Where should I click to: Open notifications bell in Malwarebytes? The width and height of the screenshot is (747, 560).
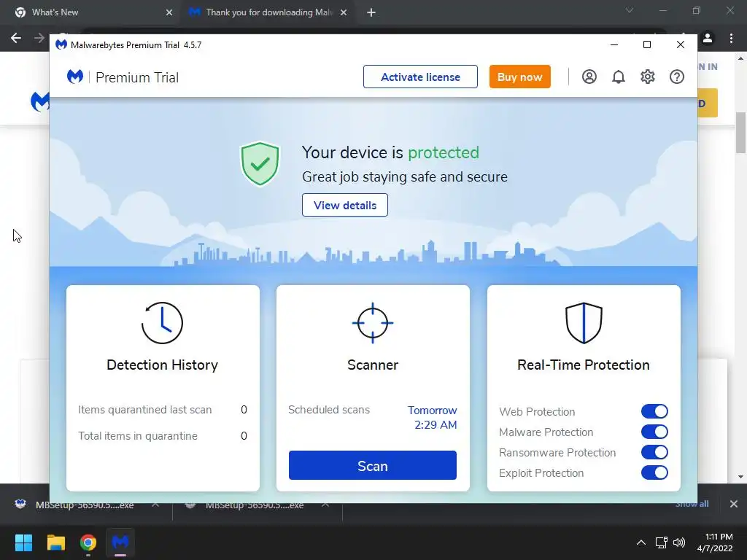pyautogui.click(x=619, y=77)
